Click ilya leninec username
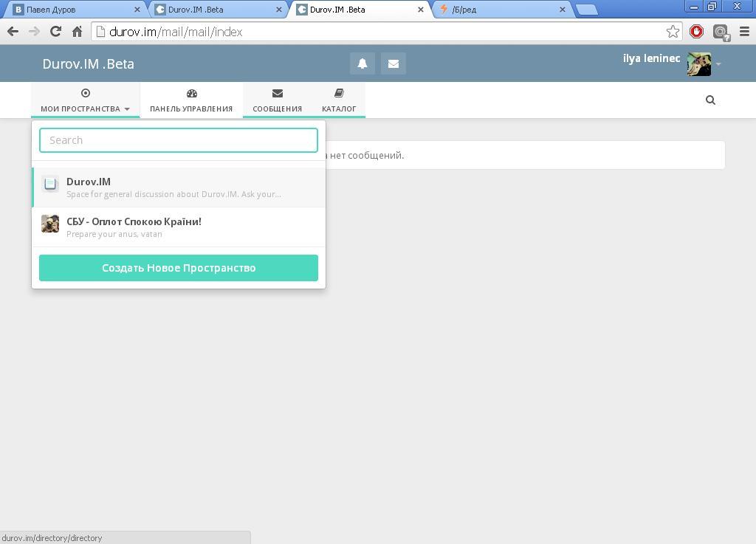 [651, 58]
